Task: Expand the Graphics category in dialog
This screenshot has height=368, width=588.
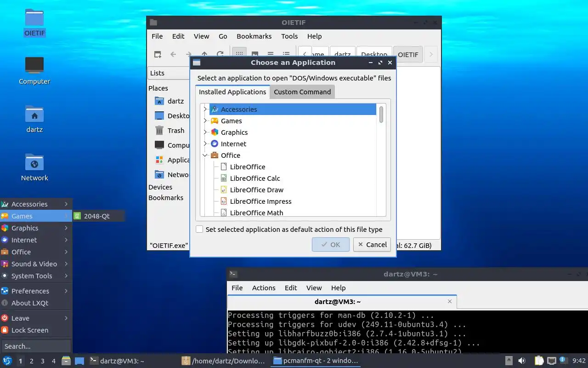Action: [x=205, y=132]
